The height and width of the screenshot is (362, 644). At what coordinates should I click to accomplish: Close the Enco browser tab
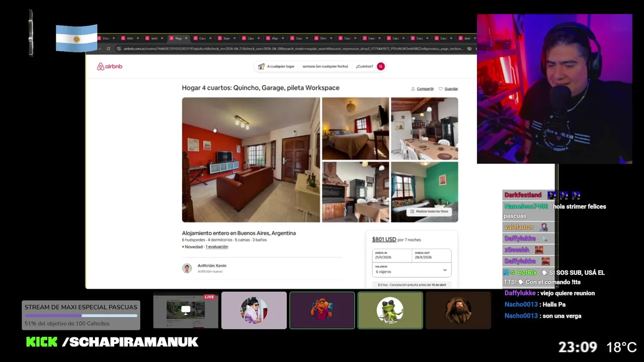(114, 38)
